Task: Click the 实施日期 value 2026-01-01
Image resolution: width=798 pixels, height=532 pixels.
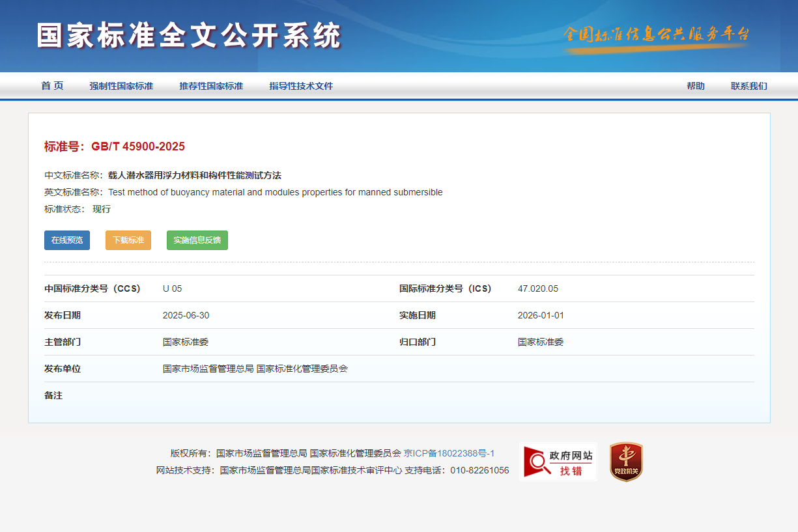Action: point(541,315)
